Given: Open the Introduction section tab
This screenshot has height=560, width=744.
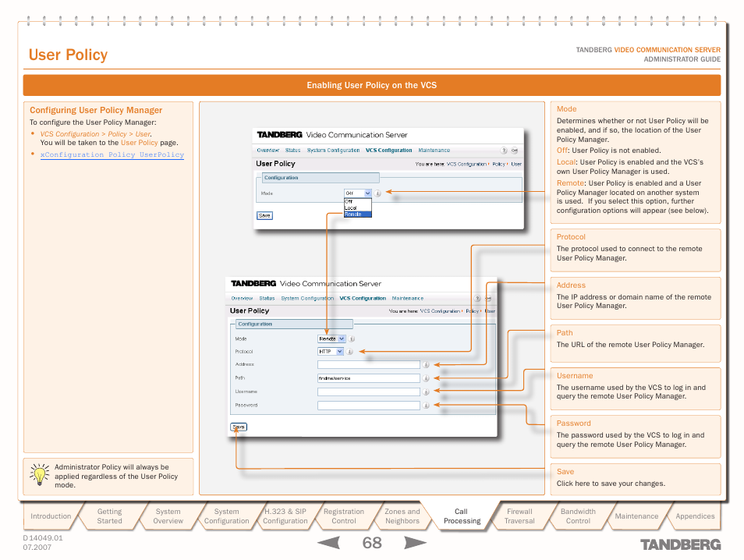Looking at the screenshot, I should [x=51, y=516].
